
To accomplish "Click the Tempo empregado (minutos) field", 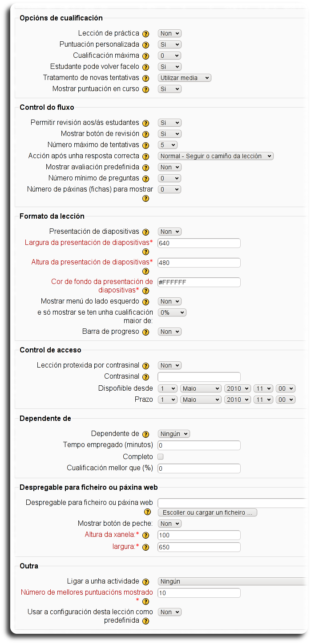I will (199, 445).
